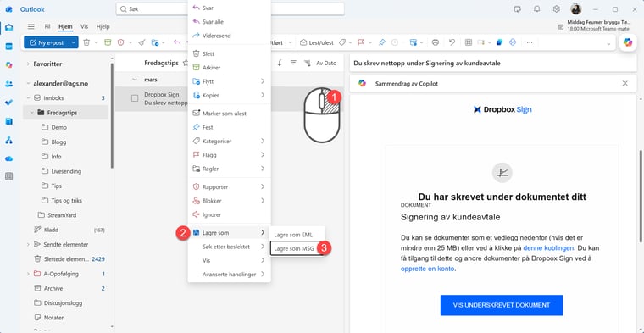Viewport: 644px width, 333px height.
Task: Collapse the Innboks folder chevron
Action: [x=28, y=98]
